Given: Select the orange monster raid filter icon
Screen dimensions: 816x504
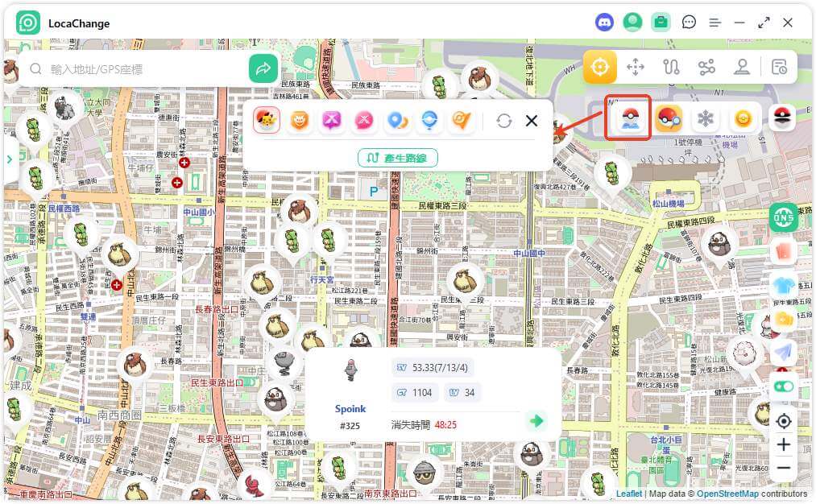Looking at the screenshot, I should [x=299, y=121].
